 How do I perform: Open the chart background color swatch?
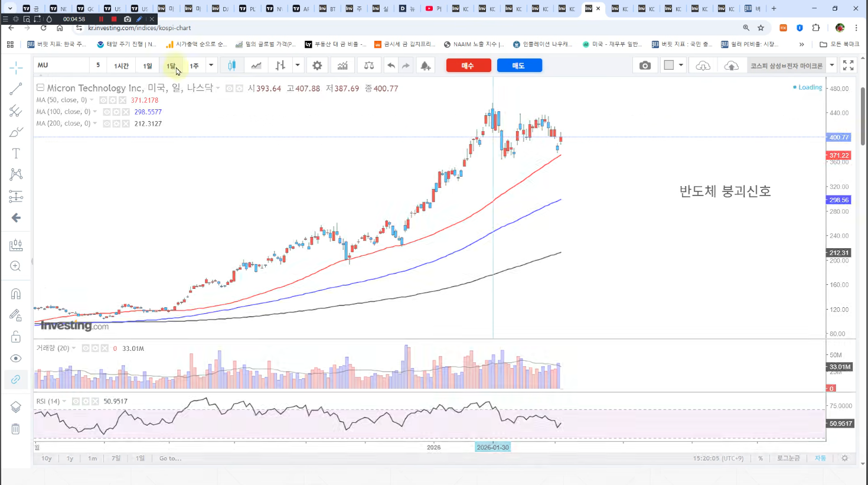(x=668, y=66)
